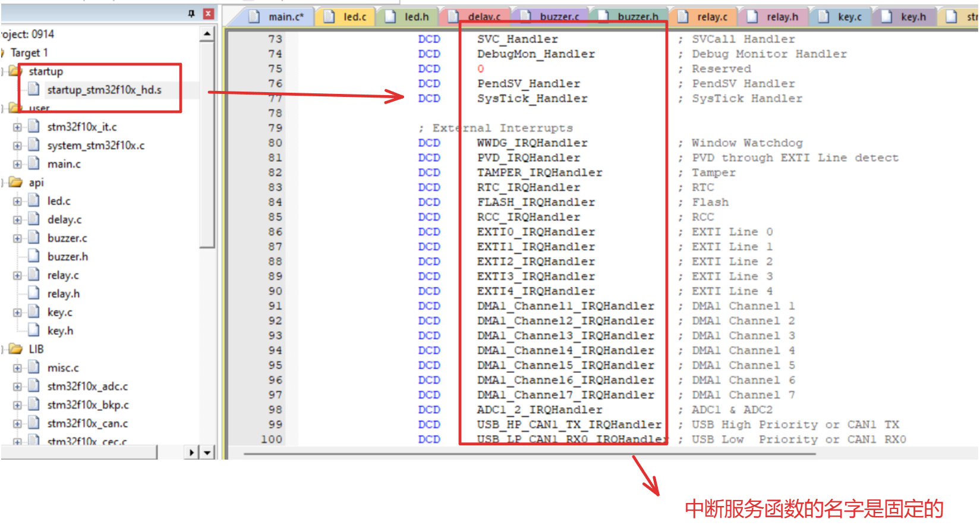Select led.c under api group

(59, 201)
